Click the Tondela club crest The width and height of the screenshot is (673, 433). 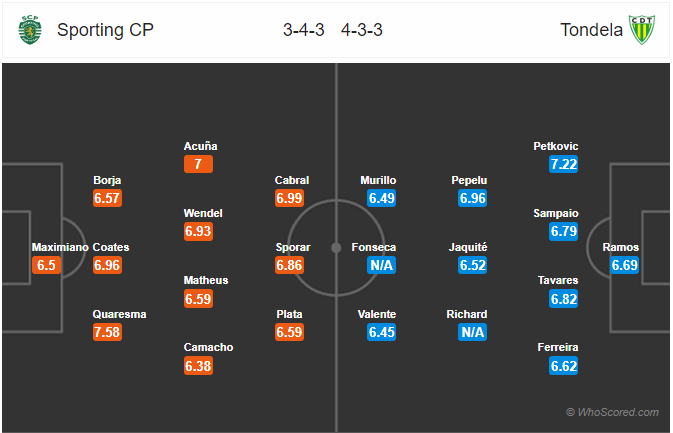pos(642,30)
